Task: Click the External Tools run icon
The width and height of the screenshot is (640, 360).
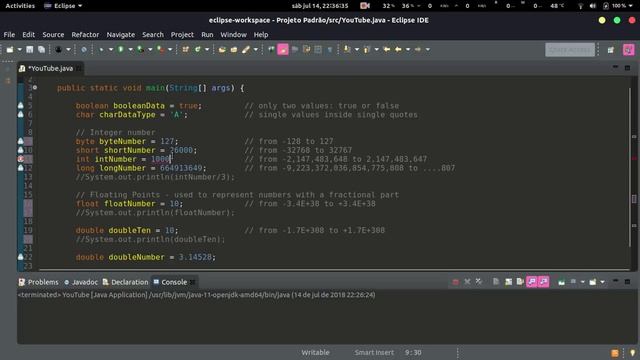Action: 160,49
